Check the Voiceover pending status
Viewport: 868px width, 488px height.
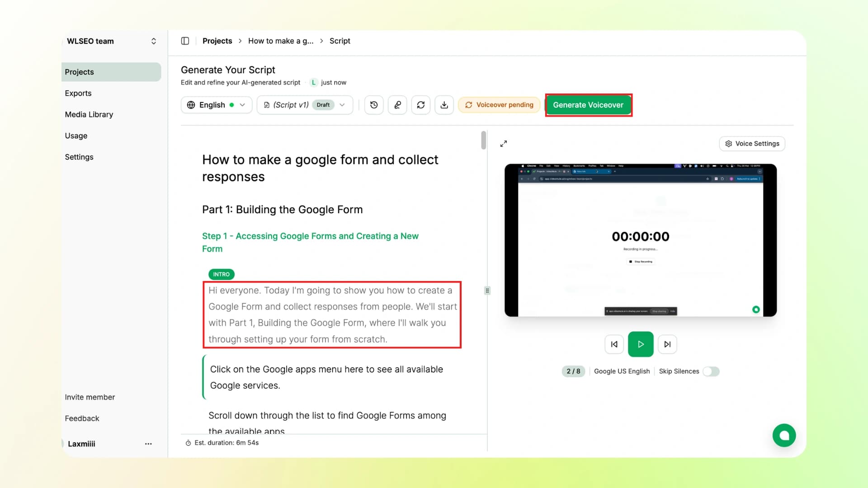click(499, 104)
